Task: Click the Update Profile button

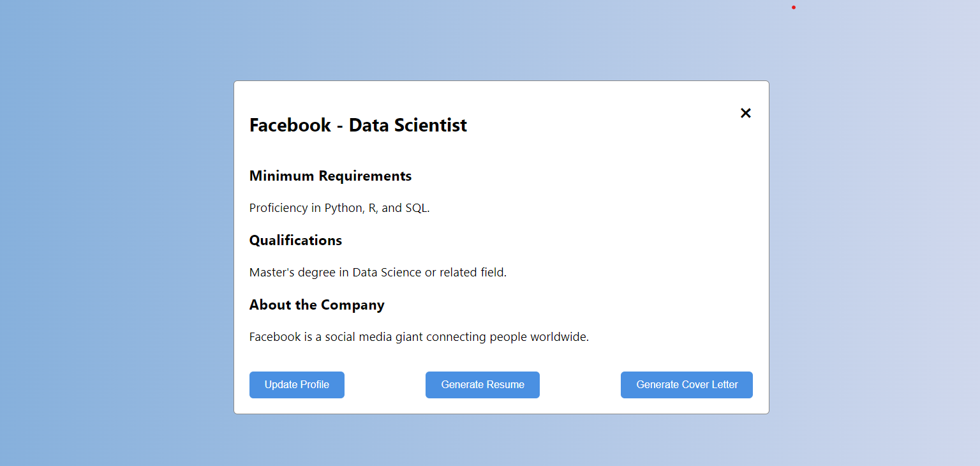Action: click(297, 385)
